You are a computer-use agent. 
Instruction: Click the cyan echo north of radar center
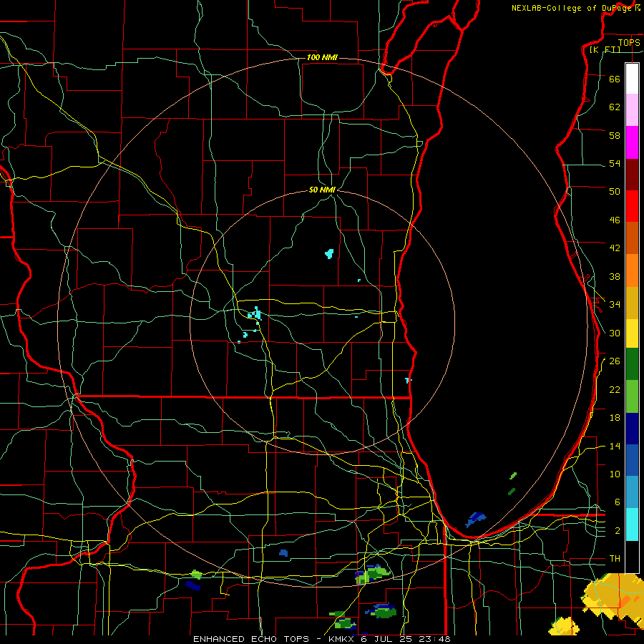click(x=329, y=253)
